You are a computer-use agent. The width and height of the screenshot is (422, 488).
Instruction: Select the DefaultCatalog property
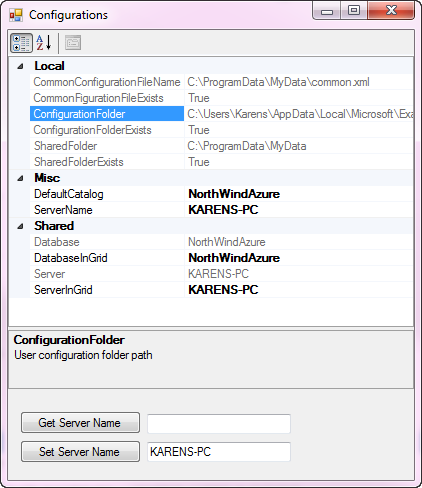[x=107, y=194]
